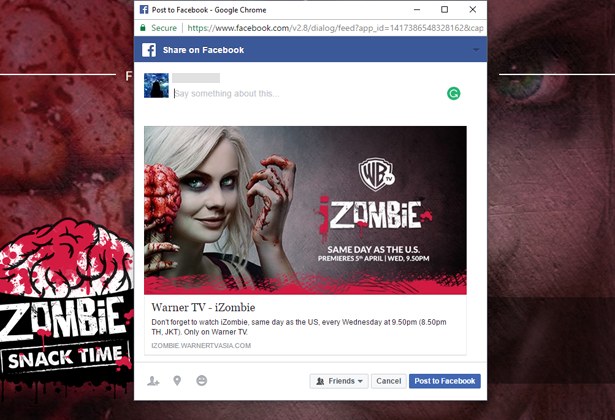Close the Post to Facebook window

coord(473,9)
